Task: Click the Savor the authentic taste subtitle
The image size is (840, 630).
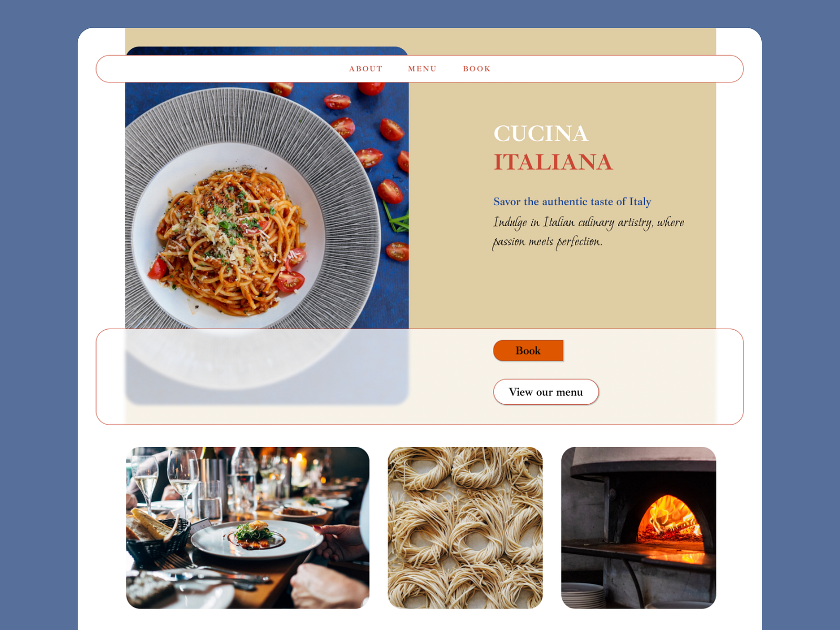Action: pos(572,202)
